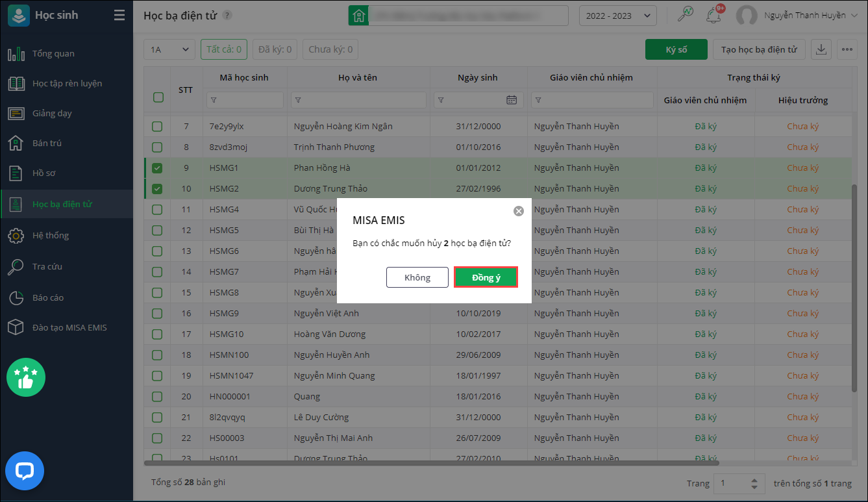The width and height of the screenshot is (868, 502).
Task: Select the checkbox for Lê Duy Cường
Action: [157, 418]
